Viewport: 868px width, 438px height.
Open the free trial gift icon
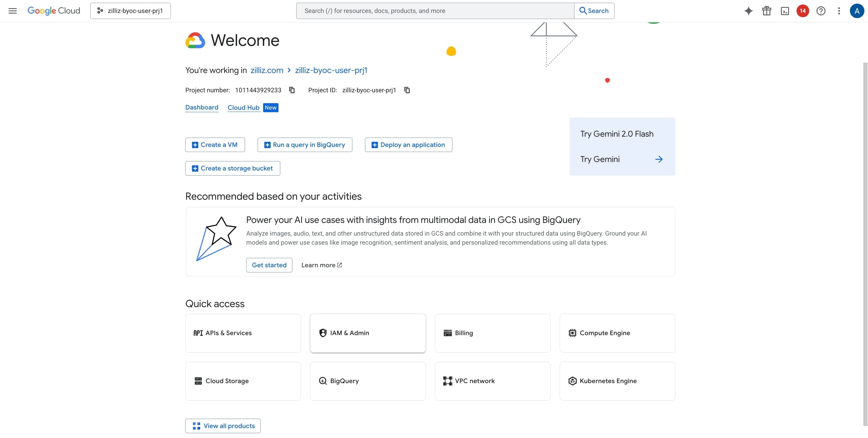(x=766, y=11)
